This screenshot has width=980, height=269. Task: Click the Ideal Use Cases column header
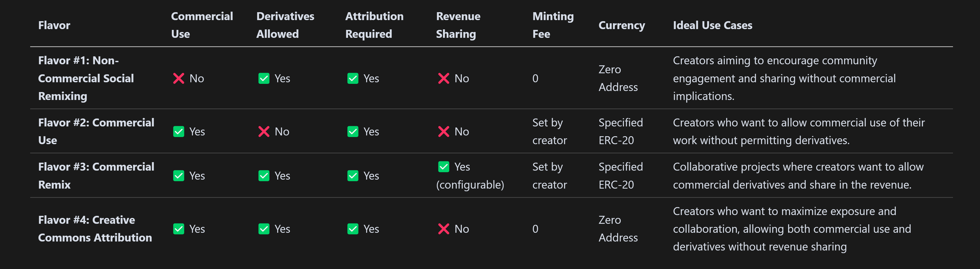[x=713, y=25]
